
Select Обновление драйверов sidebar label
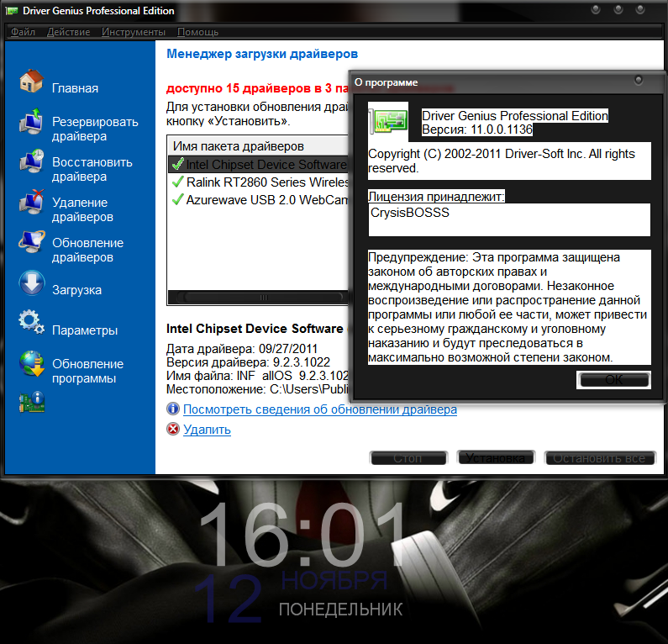87,250
